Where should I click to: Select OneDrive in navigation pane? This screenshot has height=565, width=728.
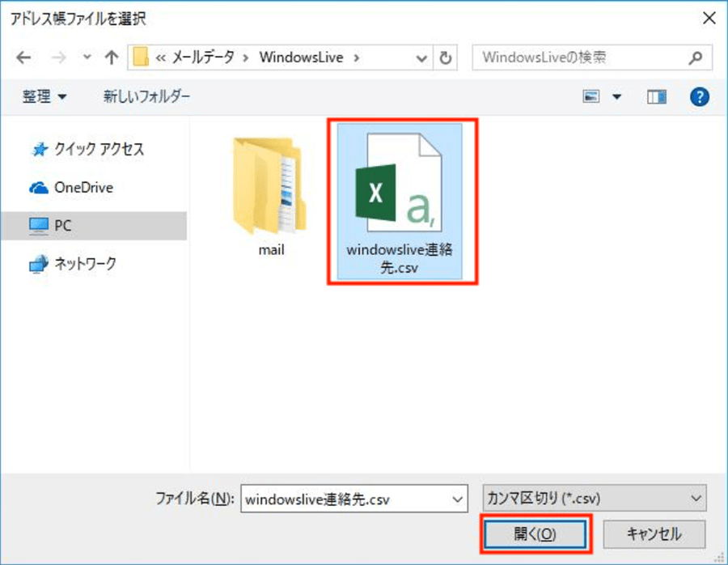[x=71, y=188]
